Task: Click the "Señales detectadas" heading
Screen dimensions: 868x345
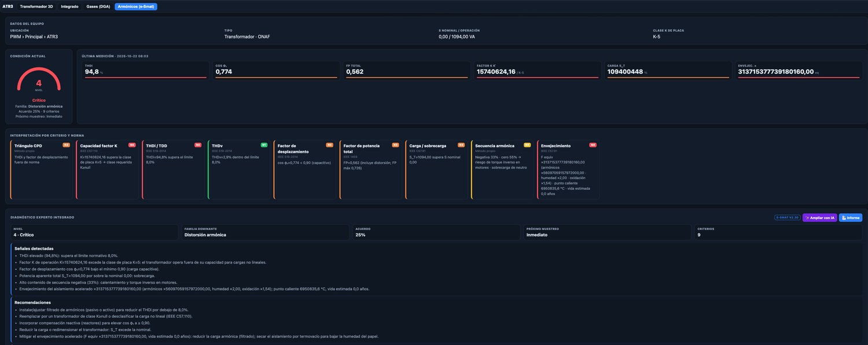Action: pyautogui.click(x=34, y=248)
